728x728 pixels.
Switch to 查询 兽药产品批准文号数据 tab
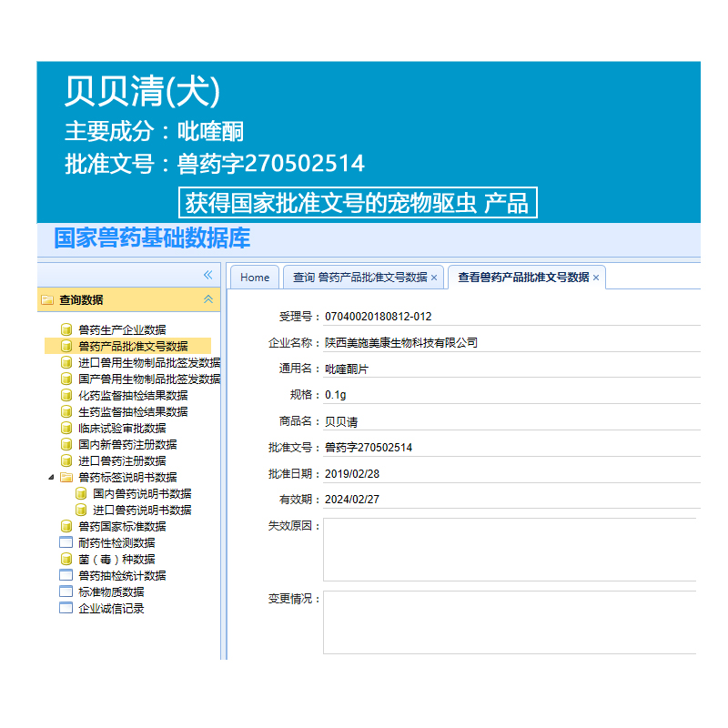point(359,278)
